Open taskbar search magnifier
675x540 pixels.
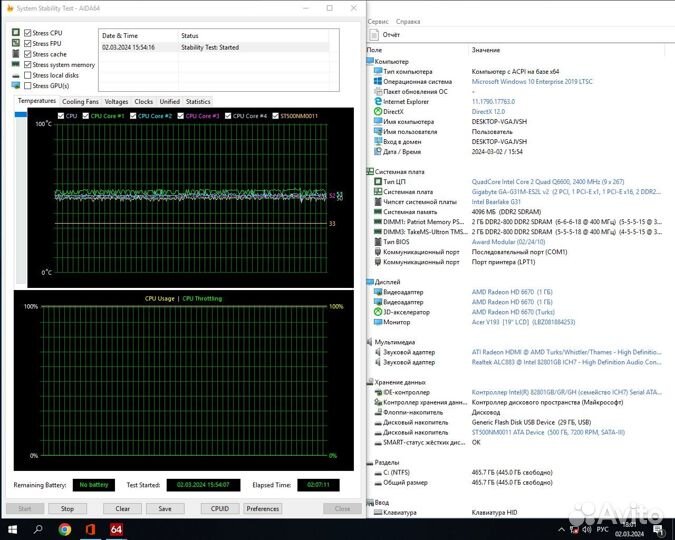[x=38, y=529]
